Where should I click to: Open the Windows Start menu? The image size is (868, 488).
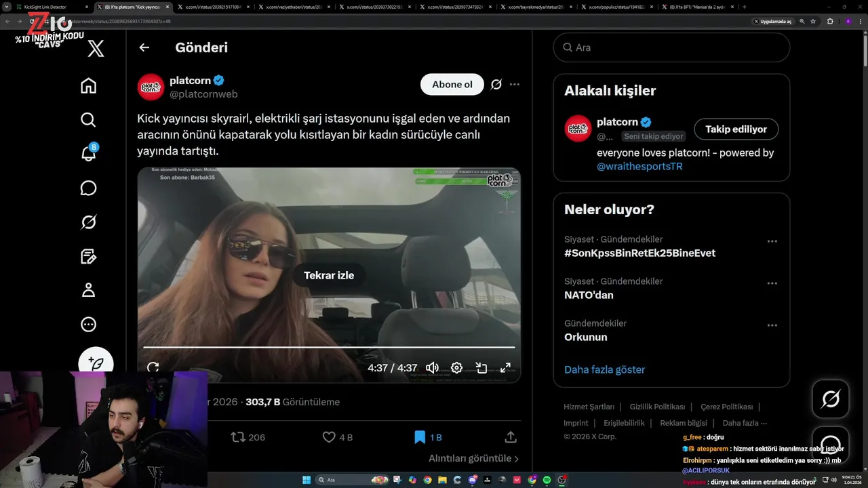pyautogui.click(x=307, y=480)
